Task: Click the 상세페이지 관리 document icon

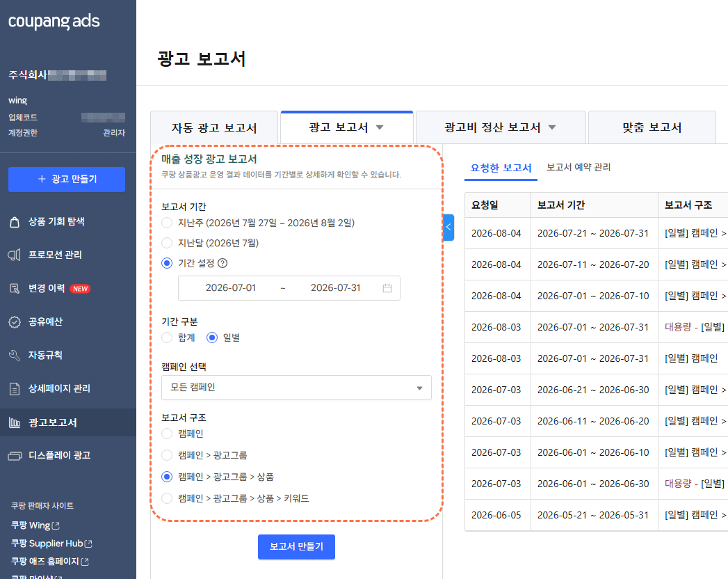Action: click(x=15, y=389)
